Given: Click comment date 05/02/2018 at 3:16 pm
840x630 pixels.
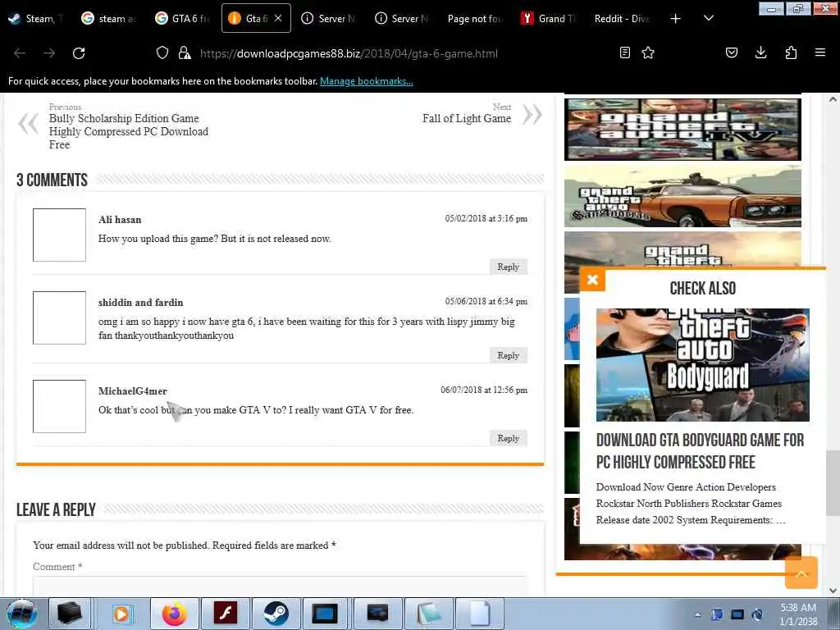Looking at the screenshot, I should point(486,218).
